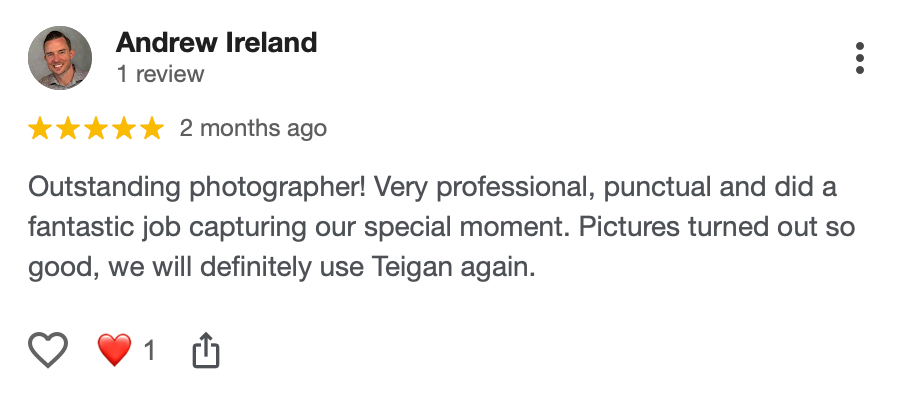Click the fourth yellow rating star
Image resolution: width=912 pixels, height=406 pixels.
pyautogui.click(x=124, y=128)
